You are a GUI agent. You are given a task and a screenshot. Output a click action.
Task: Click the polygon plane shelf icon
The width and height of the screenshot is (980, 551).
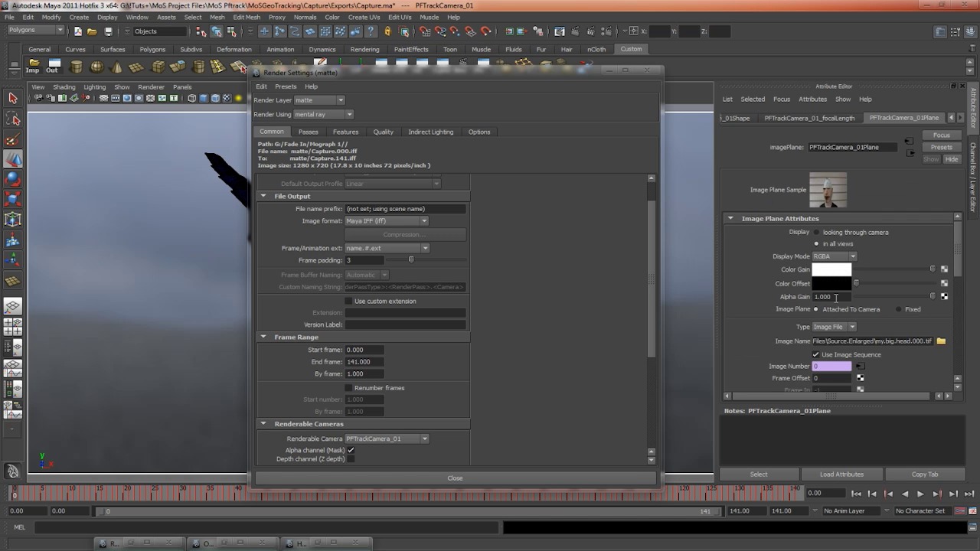[x=137, y=67]
